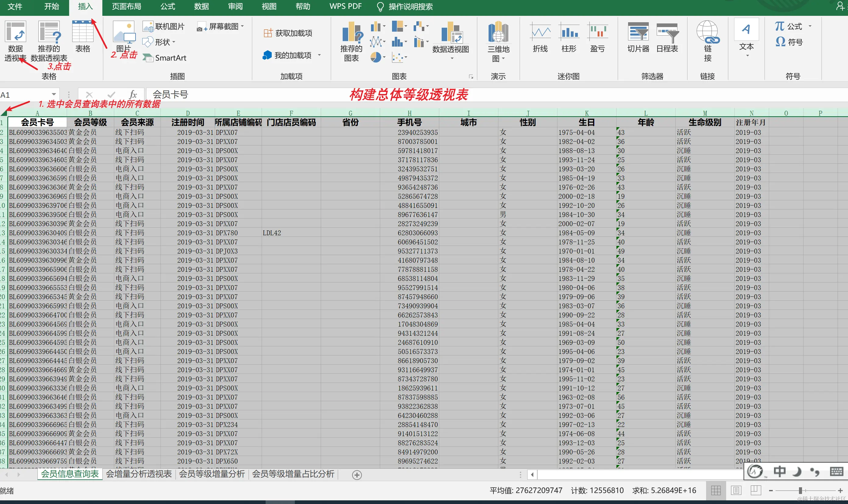
Task: Switch to Normal view button
Action: click(x=716, y=490)
